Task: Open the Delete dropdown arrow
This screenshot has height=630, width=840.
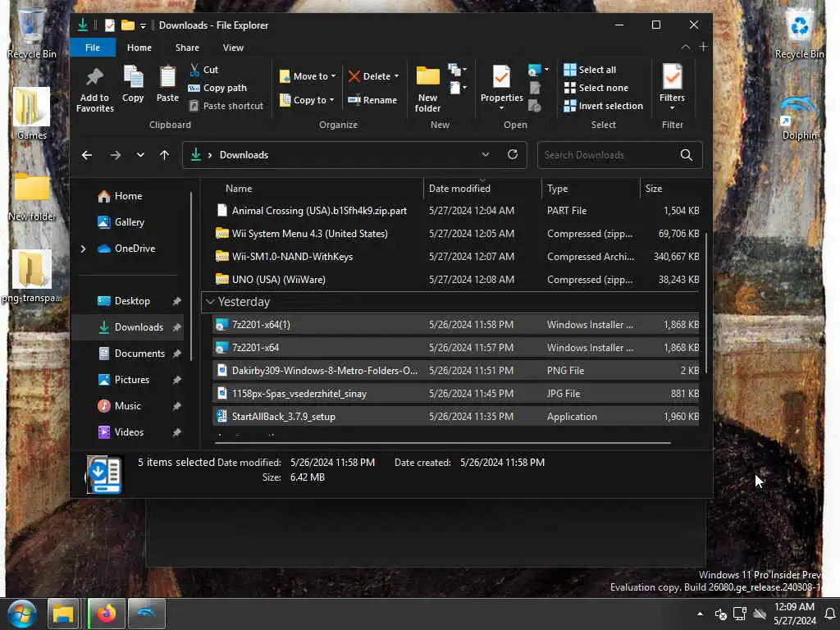Action: coord(396,76)
